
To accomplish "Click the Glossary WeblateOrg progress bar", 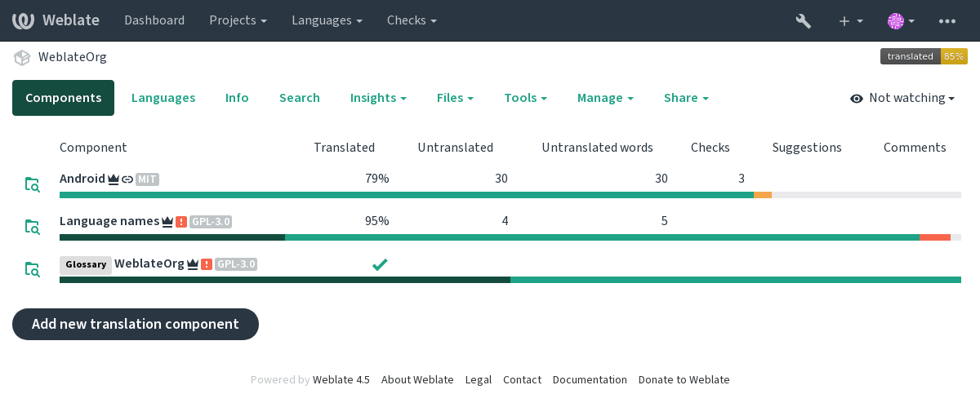I will [x=510, y=280].
